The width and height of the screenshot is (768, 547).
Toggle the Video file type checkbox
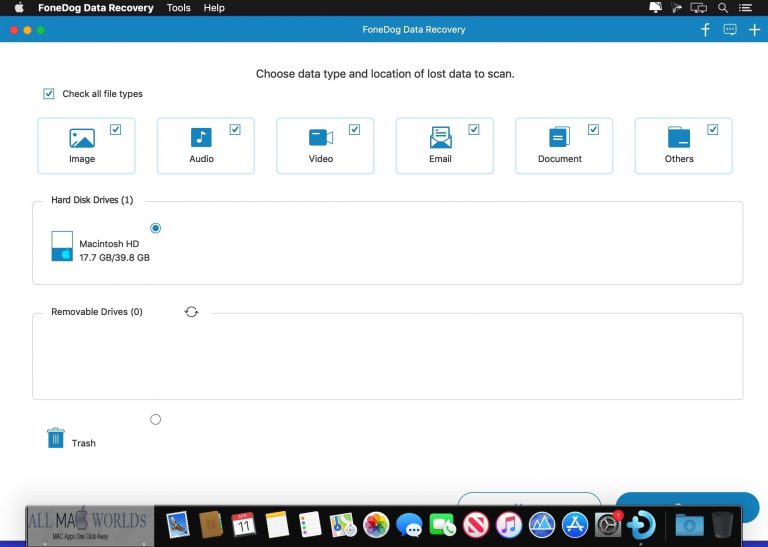(354, 129)
